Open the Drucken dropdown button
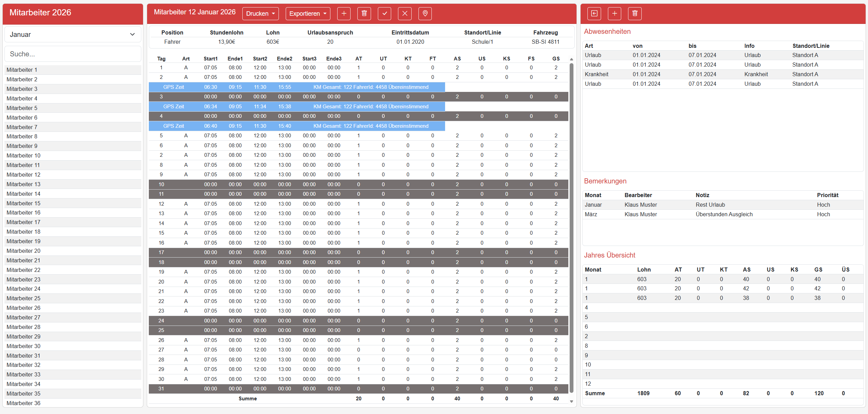 [x=260, y=14]
